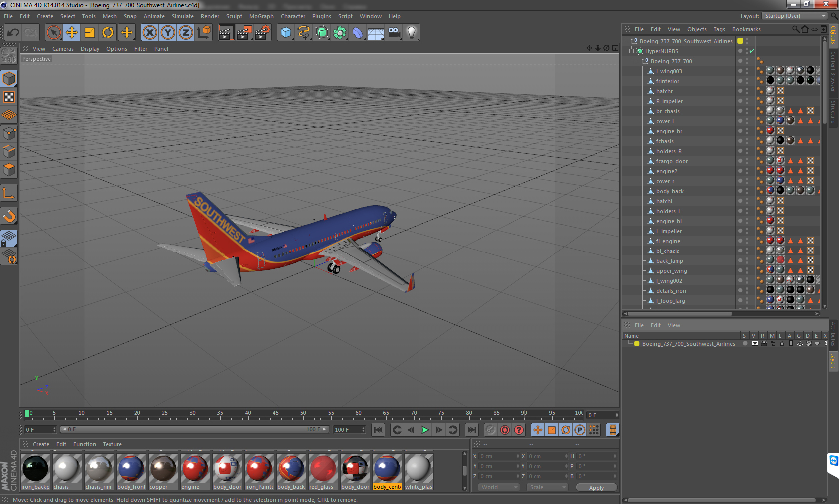The image size is (839, 504).
Task: Click Render View clapperboard icon
Action: point(226,33)
